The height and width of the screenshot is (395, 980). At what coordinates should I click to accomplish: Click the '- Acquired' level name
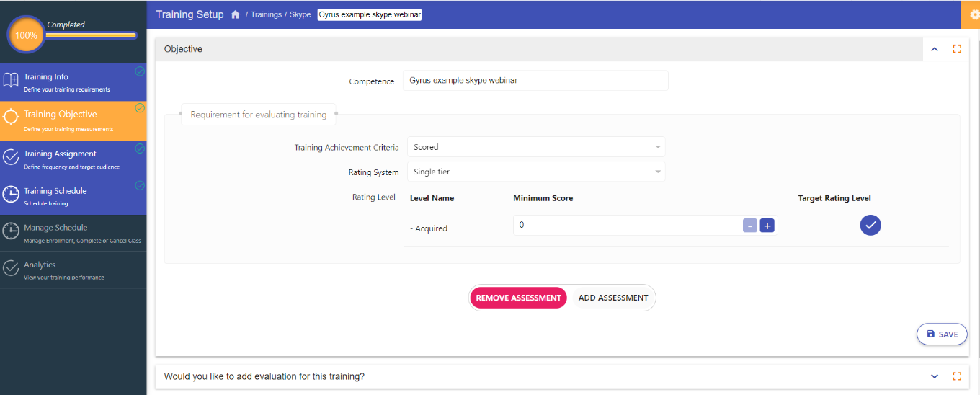[429, 228]
